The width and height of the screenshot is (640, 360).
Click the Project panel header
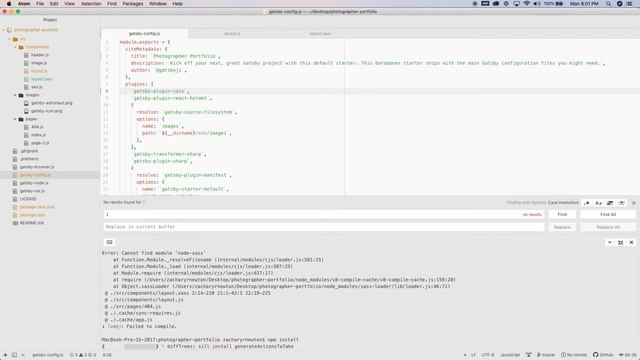pos(50,20)
